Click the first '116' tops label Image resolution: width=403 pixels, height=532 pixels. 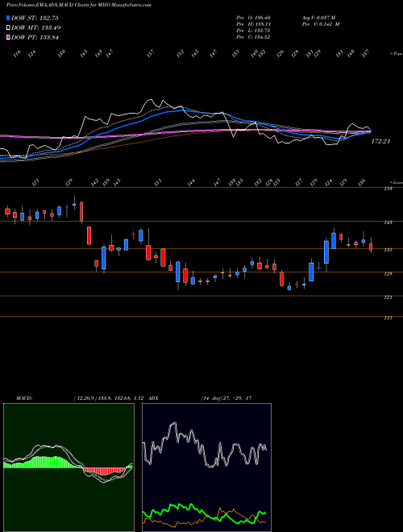[17, 53]
